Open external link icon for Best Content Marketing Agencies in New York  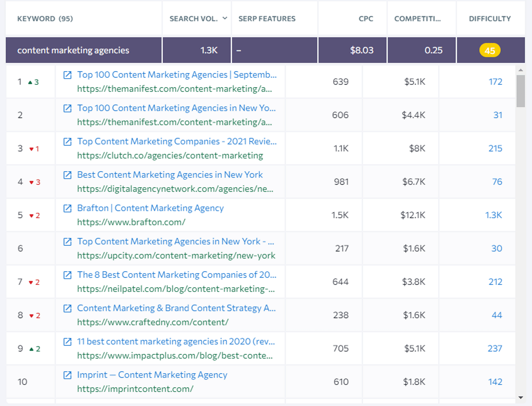point(67,175)
